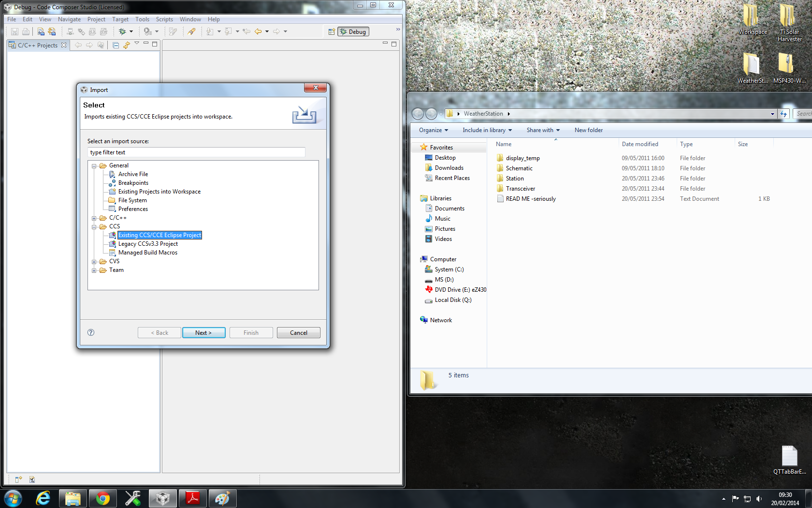Open Internet Explorer from the taskbar
This screenshot has height=508, width=812.
43,498
